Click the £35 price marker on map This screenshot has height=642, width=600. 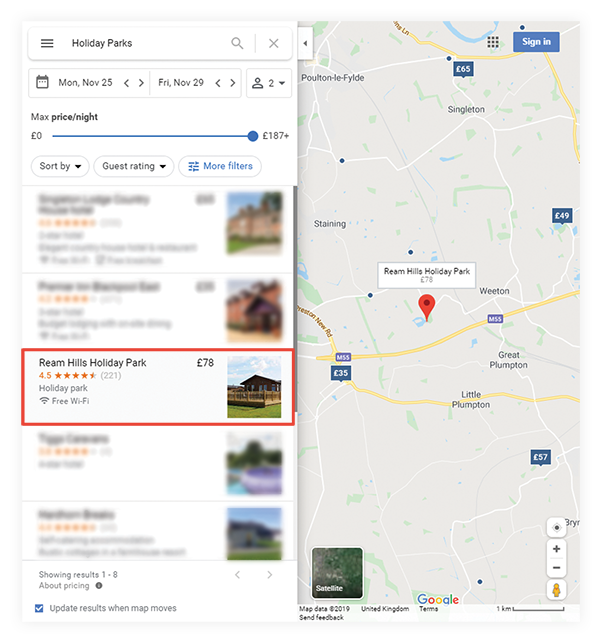click(x=341, y=373)
